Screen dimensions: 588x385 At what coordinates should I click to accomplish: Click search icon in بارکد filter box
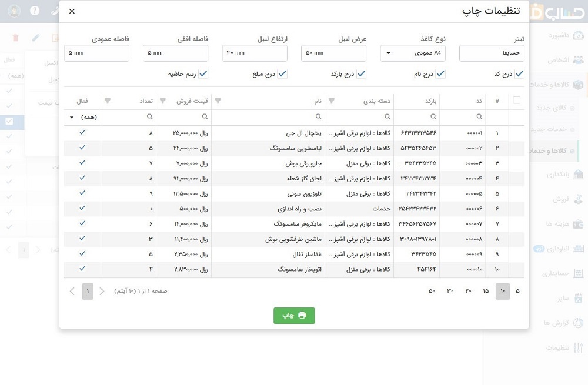(x=433, y=116)
